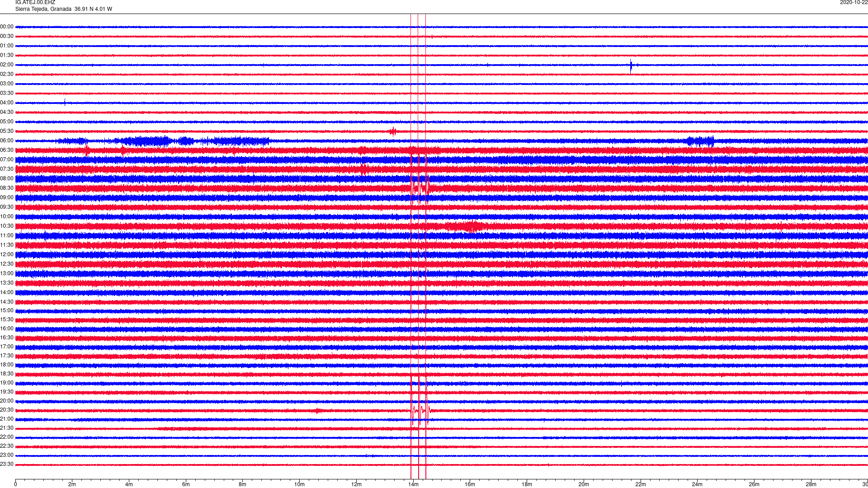Select the 12:00 time row label
This screenshot has width=868, height=488.
(7, 255)
